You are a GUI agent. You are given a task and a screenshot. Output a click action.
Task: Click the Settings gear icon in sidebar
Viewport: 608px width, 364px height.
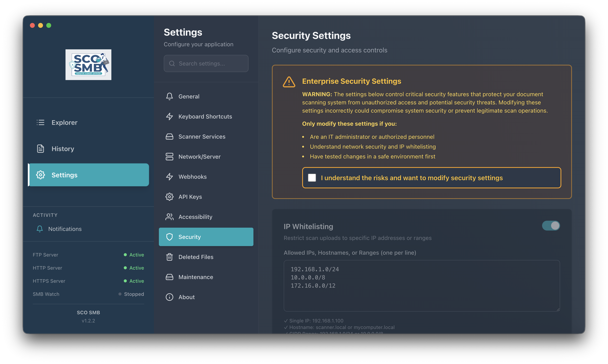pyautogui.click(x=41, y=175)
